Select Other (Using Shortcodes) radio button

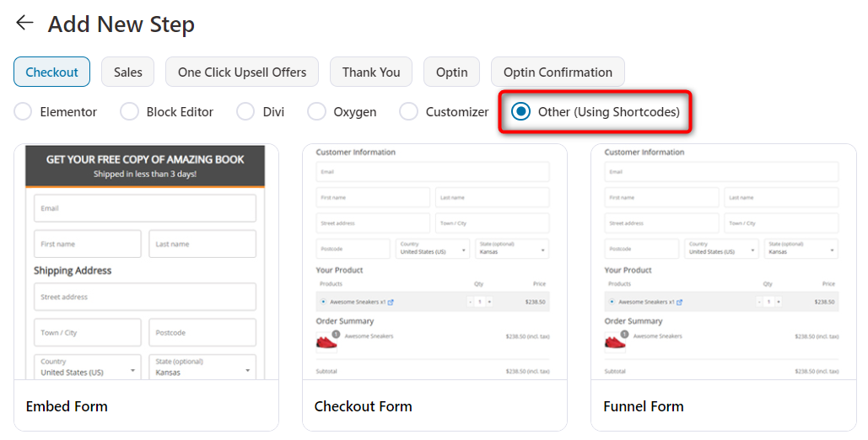click(521, 111)
